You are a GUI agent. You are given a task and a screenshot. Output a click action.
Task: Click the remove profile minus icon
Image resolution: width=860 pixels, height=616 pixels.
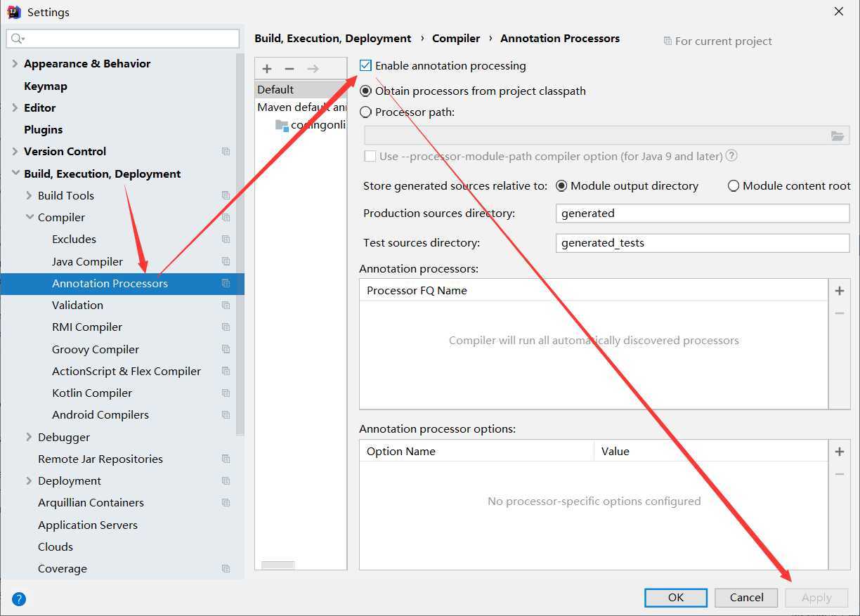289,69
